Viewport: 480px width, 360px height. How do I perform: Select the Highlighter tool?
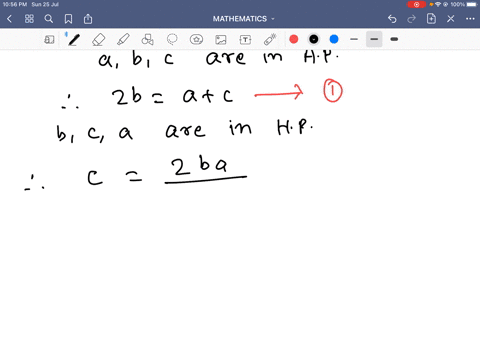pyautogui.click(x=123, y=39)
